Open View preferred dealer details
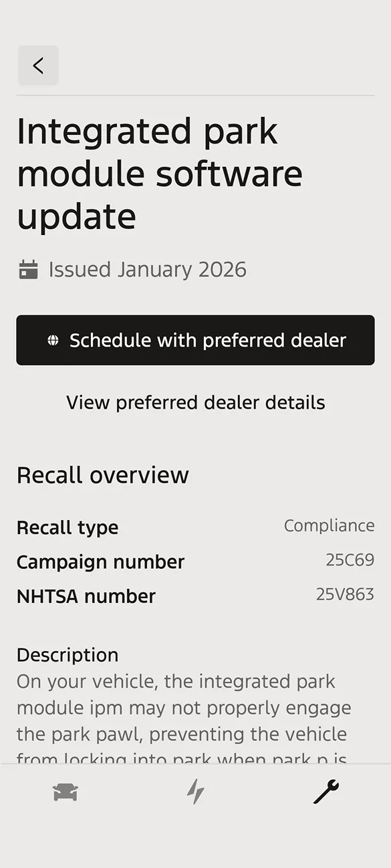 click(195, 402)
